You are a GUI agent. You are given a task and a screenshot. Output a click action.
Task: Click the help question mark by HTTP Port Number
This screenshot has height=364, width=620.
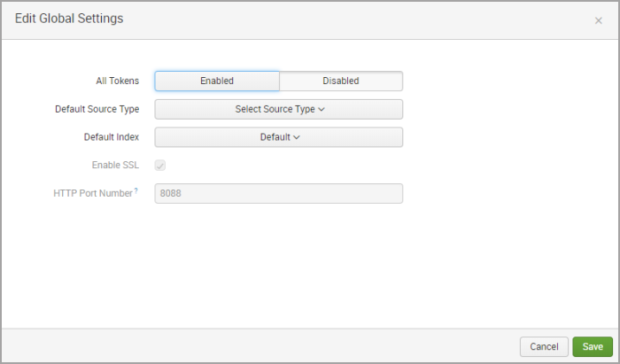click(136, 190)
